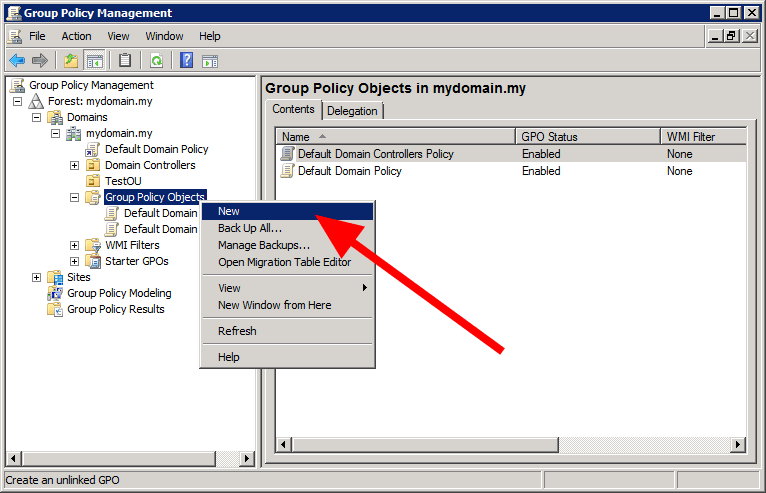Screen dimensions: 766x493
Task: Select Manage Backups... in the context menu
Action: (264, 245)
